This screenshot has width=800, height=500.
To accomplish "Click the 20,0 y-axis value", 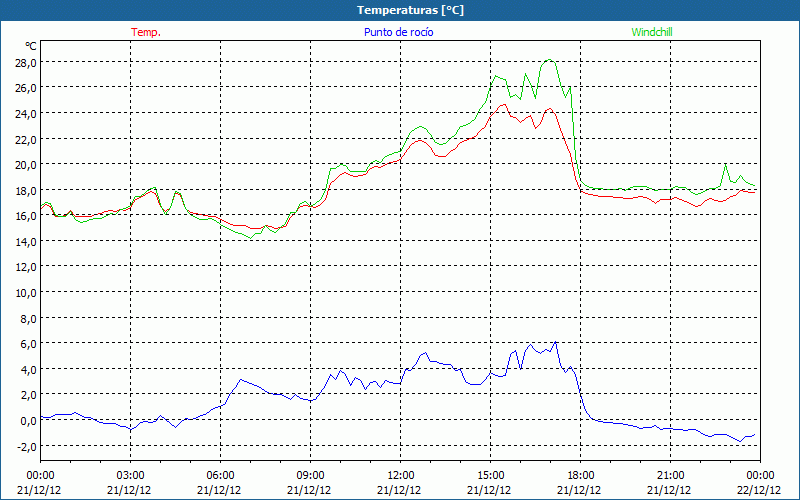I will (25, 165).
